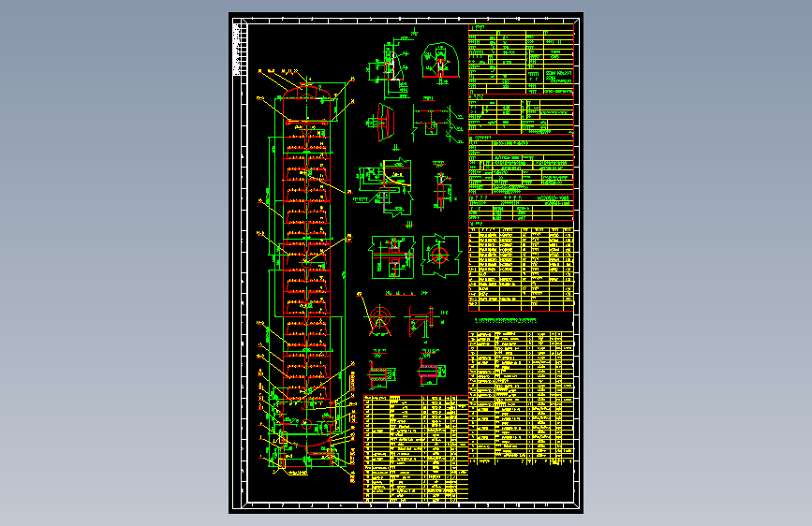Click the large lower-right parts list table
Viewport: 812px width, 526px height.
click(x=521, y=398)
